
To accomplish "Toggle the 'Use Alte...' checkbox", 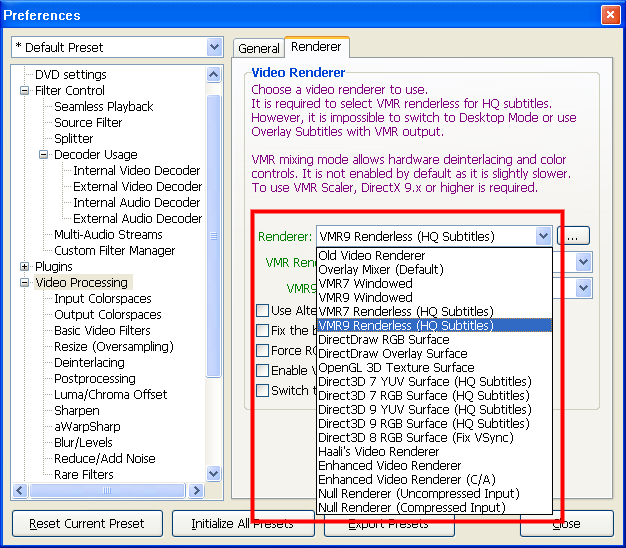I will tap(262, 310).
